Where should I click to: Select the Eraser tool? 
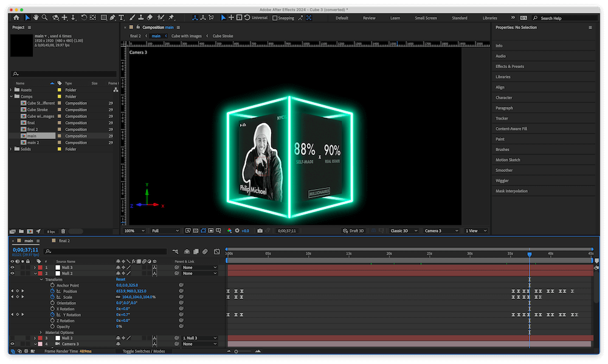[x=150, y=18]
